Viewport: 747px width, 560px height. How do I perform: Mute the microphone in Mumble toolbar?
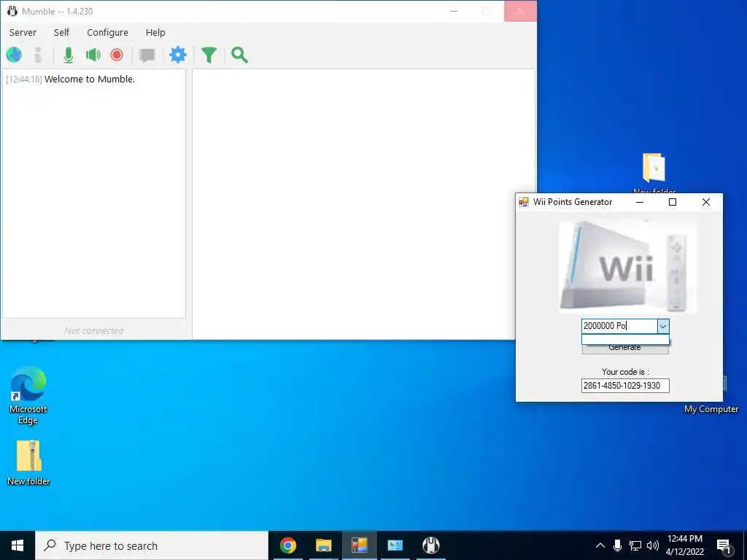tap(69, 55)
